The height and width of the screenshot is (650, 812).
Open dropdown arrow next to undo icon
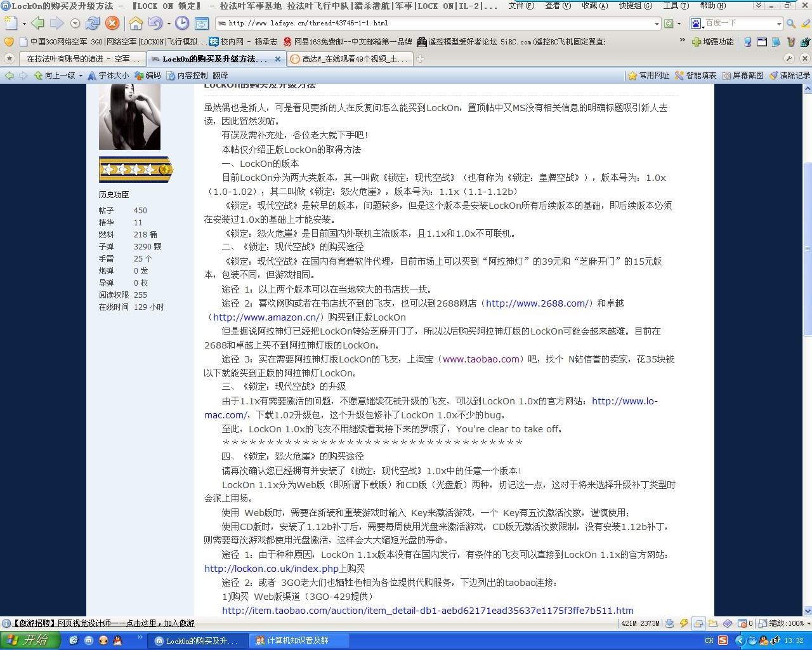169,23
